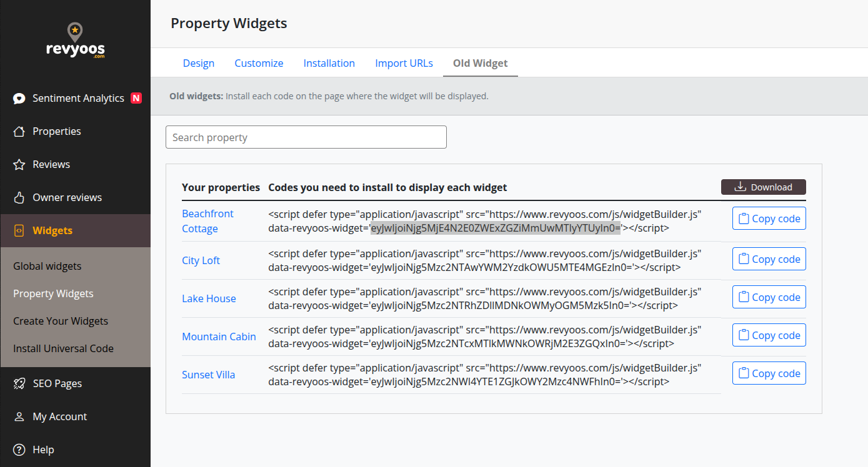Screen dimensions: 868x467
Task: Click the revyoos logo
Action: [75, 41]
